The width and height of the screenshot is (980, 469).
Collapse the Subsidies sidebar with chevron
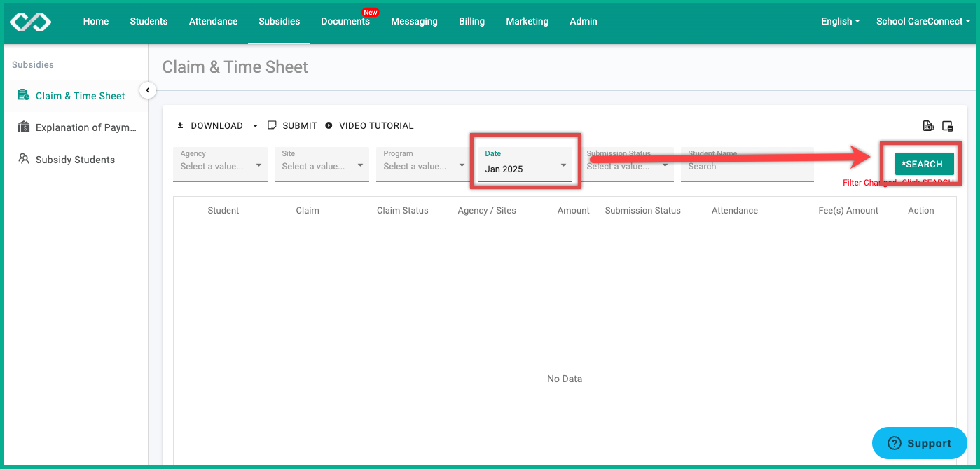pyautogui.click(x=148, y=90)
